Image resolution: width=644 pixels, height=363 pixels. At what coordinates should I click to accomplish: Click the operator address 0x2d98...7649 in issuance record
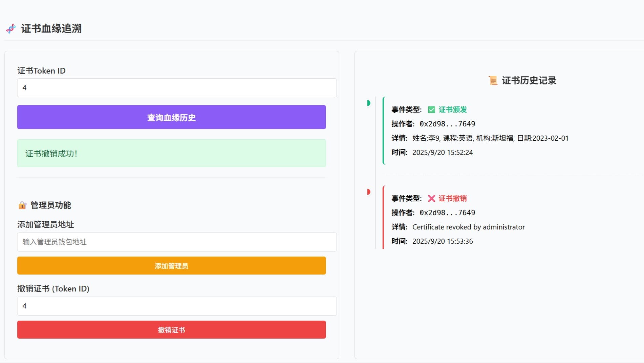[447, 124]
